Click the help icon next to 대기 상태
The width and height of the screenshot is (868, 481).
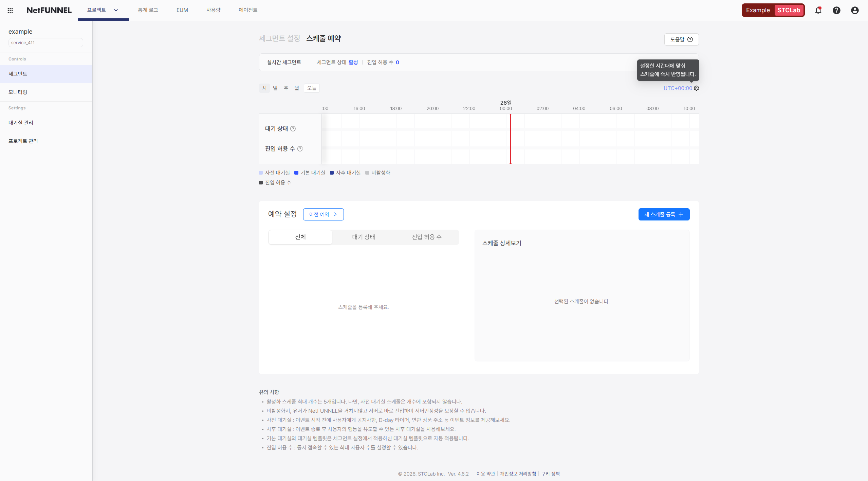293,128
